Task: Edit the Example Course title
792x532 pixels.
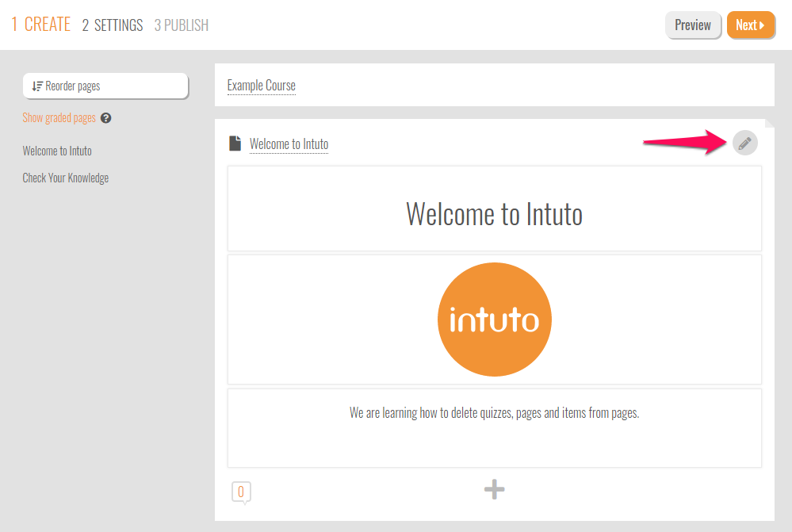Action: 262,86
